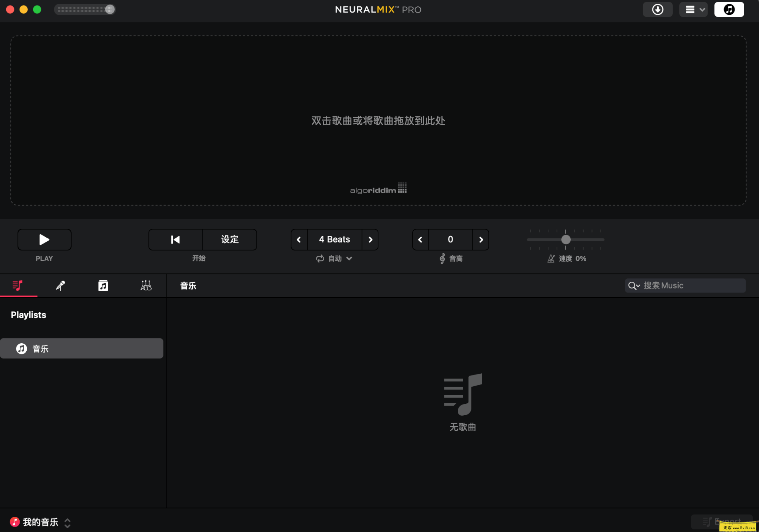Select the albums tab icon

coord(103,285)
